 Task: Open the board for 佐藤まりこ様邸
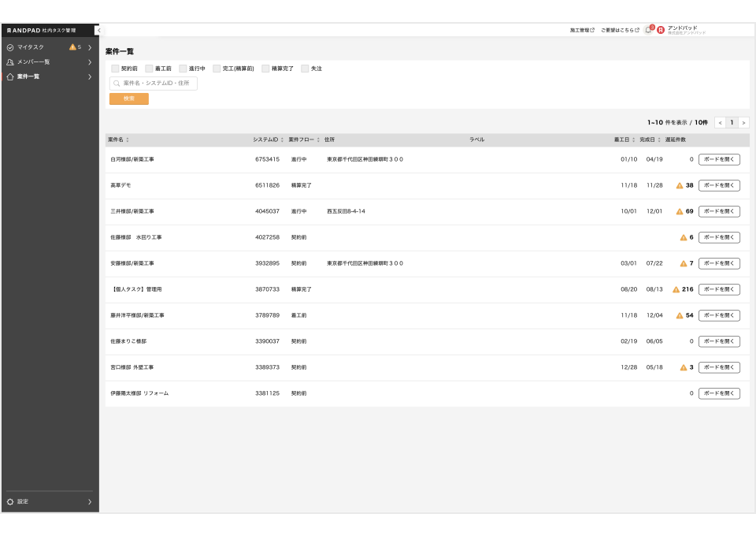click(719, 341)
